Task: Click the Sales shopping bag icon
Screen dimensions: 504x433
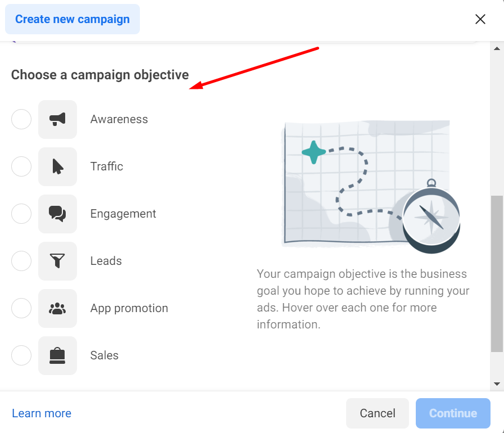Action: [57, 356]
